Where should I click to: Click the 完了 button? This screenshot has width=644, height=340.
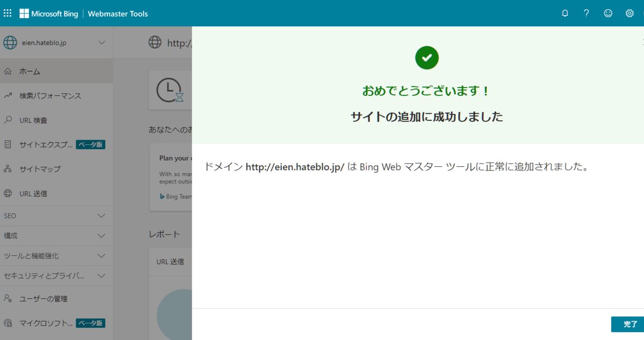click(x=627, y=324)
